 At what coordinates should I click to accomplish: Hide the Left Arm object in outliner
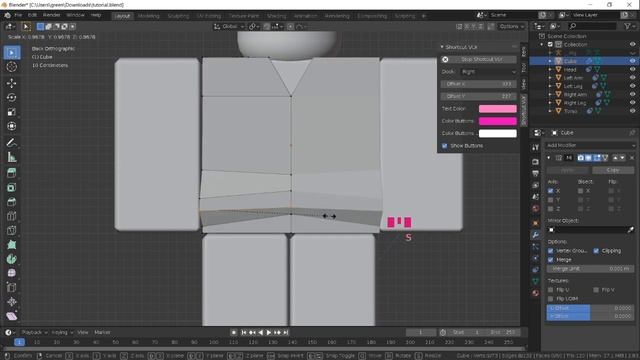point(632,78)
